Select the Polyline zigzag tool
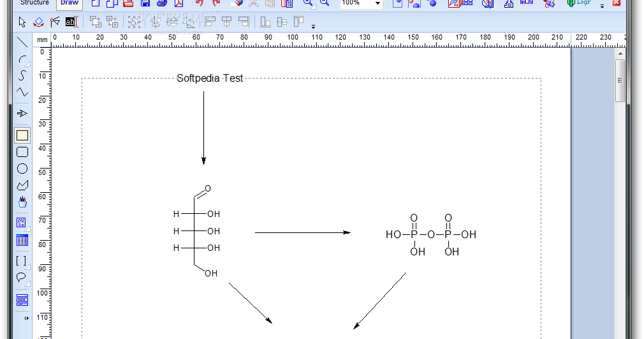 [x=22, y=92]
